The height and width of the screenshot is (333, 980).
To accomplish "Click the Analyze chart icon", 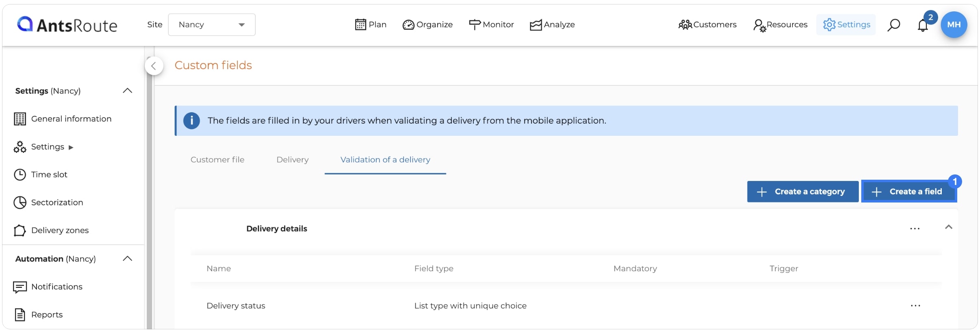I will pyautogui.click(x=536, y=25).
